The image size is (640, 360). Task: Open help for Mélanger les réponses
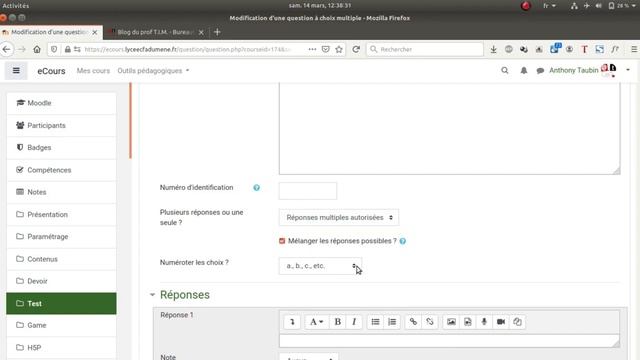pyautogui.click(x=403, y=241)
